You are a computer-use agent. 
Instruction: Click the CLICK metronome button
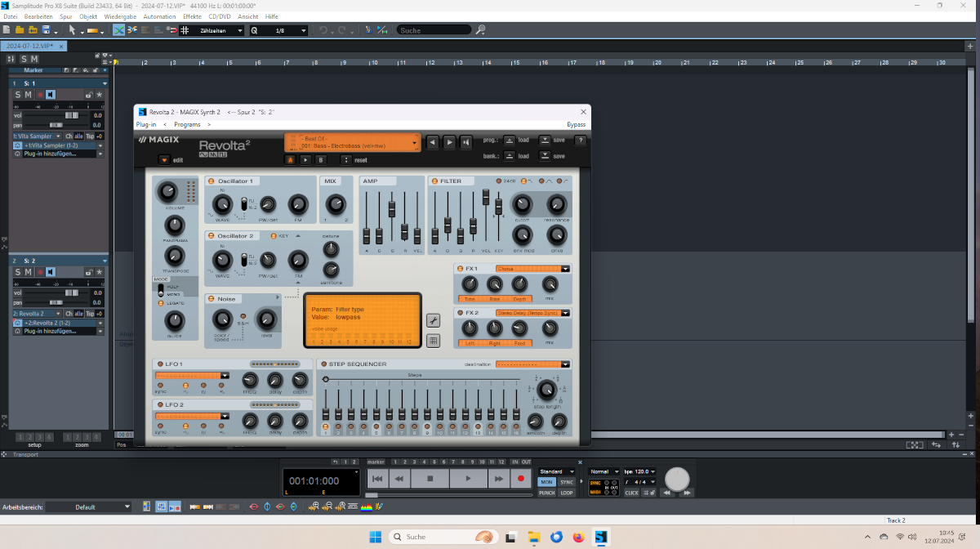click(631, 493)
